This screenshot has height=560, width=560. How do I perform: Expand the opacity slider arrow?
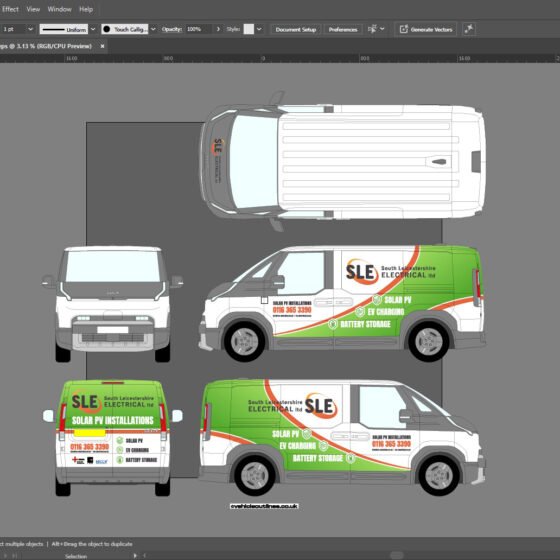(218, 29)
